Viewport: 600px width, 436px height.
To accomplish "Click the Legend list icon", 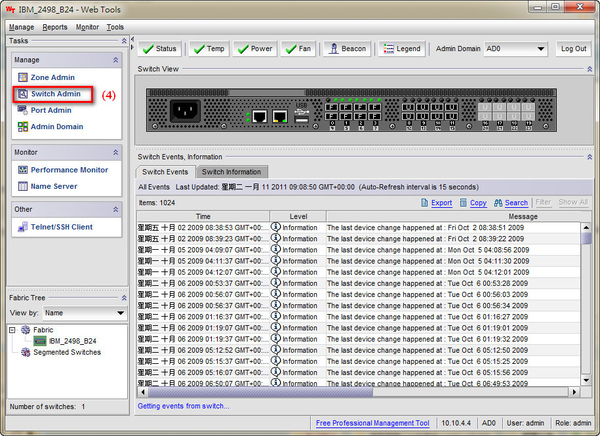I will [388, 49].
